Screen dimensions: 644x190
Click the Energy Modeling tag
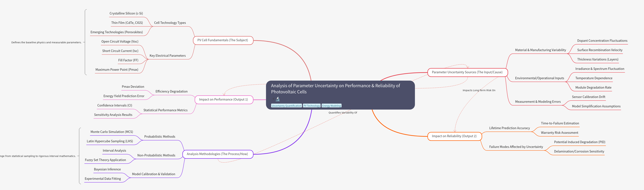pyautogui.click(x=331, y=106)
